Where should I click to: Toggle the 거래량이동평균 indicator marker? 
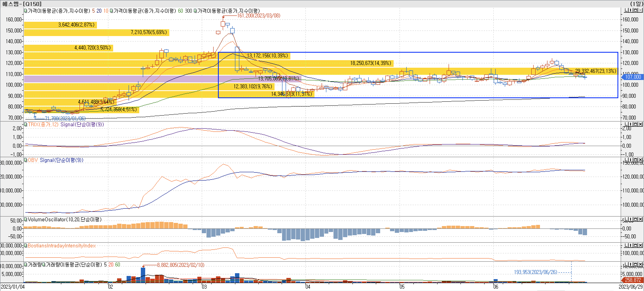tap(44, 264)
